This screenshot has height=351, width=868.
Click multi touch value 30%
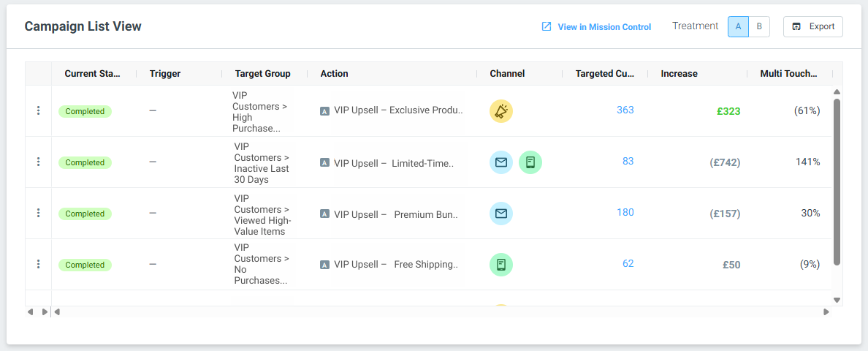click(810, 213)
